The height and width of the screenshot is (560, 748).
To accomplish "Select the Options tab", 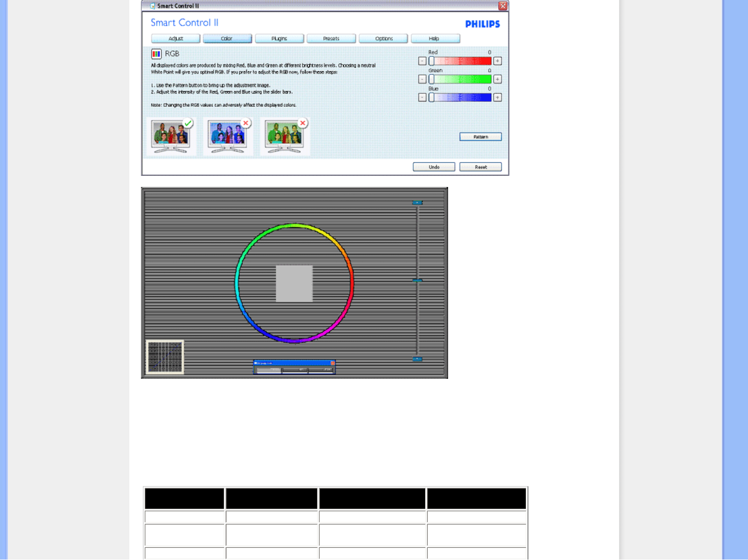I will pyautogui.click(x=383, y=39).
